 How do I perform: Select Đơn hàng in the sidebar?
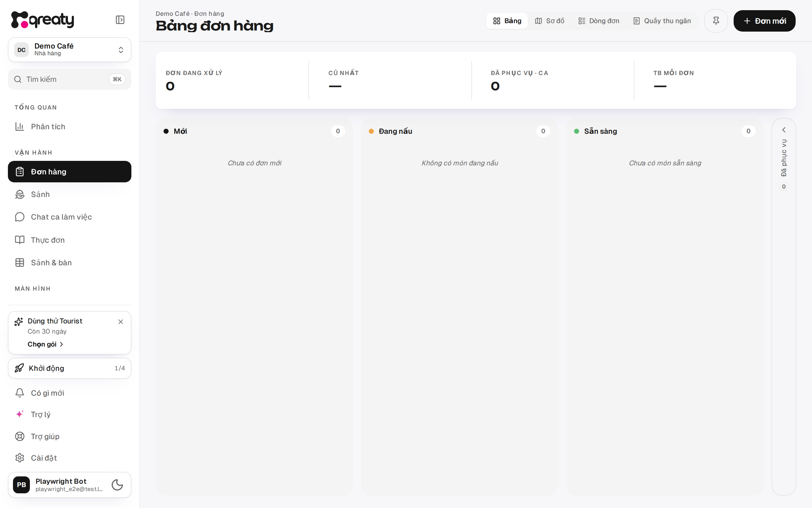69,172
